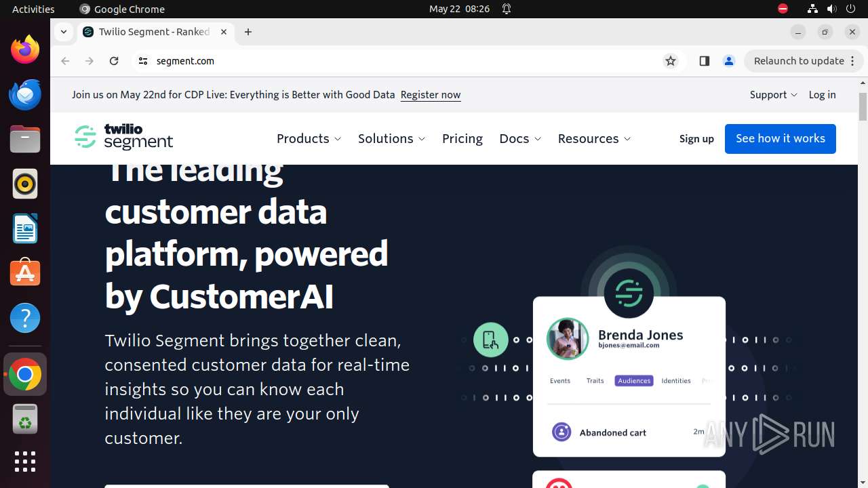
Task: Reload the segment.com page
Action: [114, 61]
